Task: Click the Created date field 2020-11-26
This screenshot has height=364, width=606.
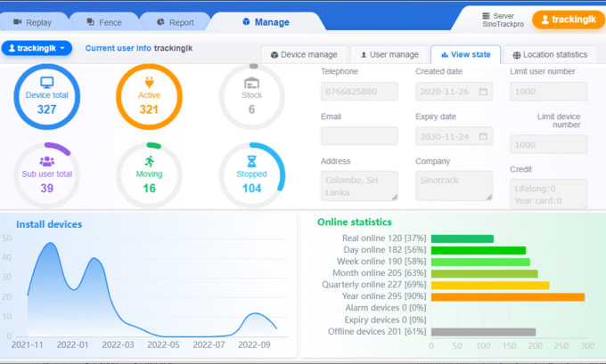Action: tap(454, 92)
